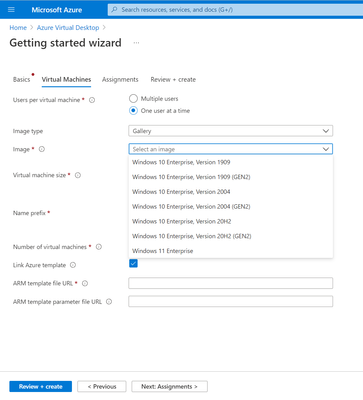
Task: Switch to the Assignments tab
Action: [120, 80]
